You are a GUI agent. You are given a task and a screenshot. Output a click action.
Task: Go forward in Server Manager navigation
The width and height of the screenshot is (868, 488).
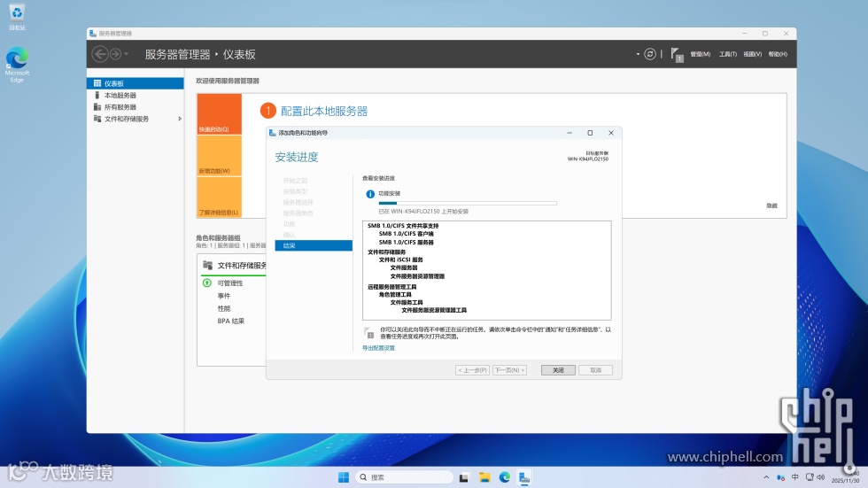(115, 54)
